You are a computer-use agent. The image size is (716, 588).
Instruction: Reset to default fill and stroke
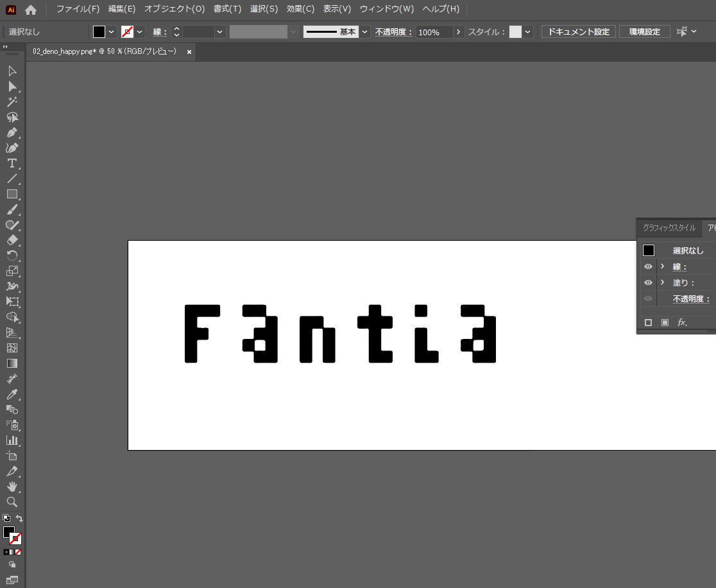(x=6, y=518)
